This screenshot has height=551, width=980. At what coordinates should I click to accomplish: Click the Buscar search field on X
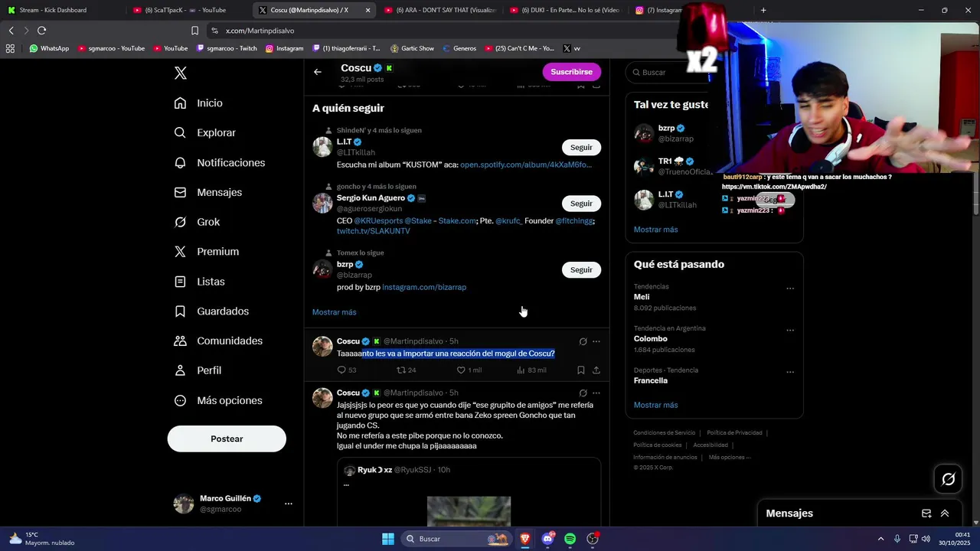click(666, 73)
